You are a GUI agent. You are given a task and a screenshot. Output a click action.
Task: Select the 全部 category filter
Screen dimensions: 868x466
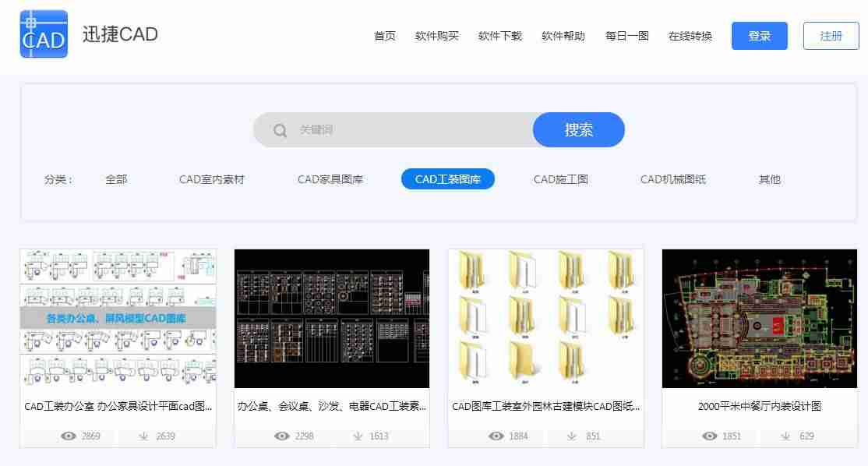[x=116, y=179]
